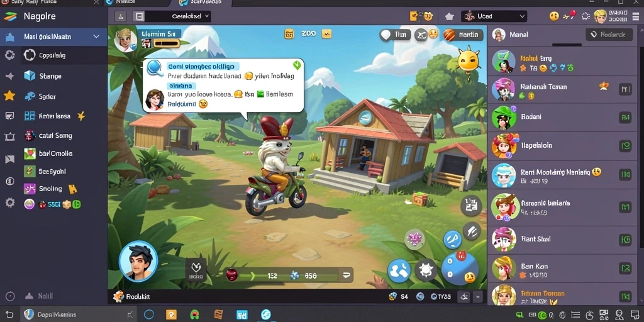
Task: Click the Nentia ball button in game
Action: click(463, 35)
